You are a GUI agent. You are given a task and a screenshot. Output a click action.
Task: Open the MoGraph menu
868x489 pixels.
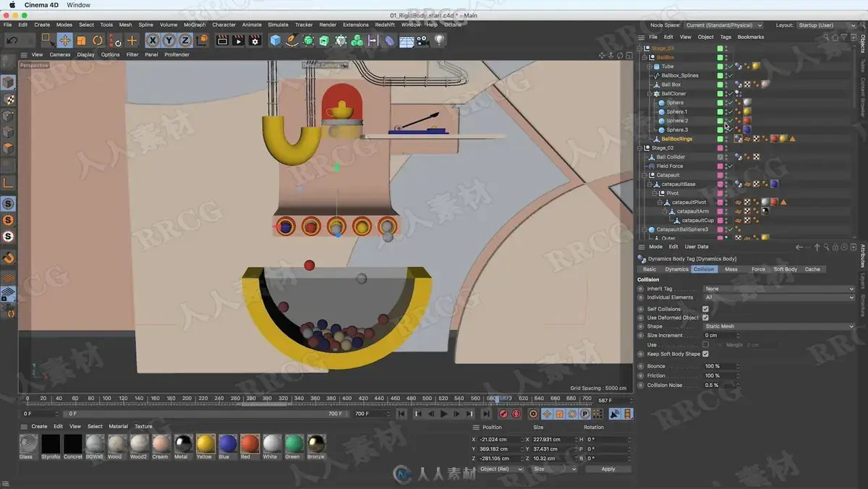(194, 25)
